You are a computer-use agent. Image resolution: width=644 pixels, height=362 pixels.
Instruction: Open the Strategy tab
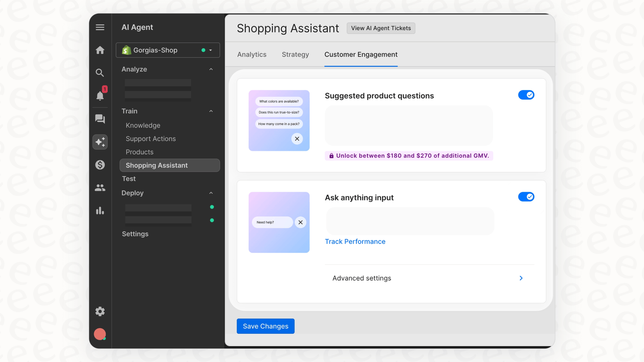pos(295,54)
